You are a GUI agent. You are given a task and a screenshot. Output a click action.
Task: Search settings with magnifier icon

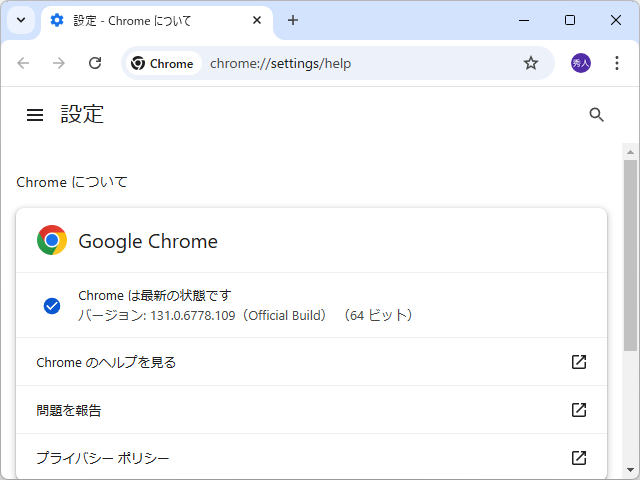click(x=596, y=115)
